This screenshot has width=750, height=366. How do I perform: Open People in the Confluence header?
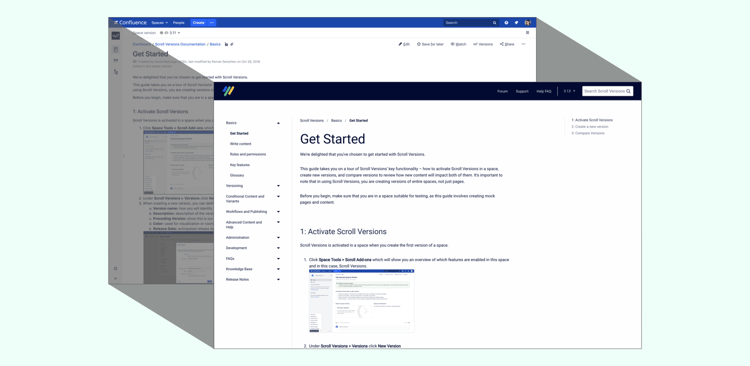click(x=178, y=22)
